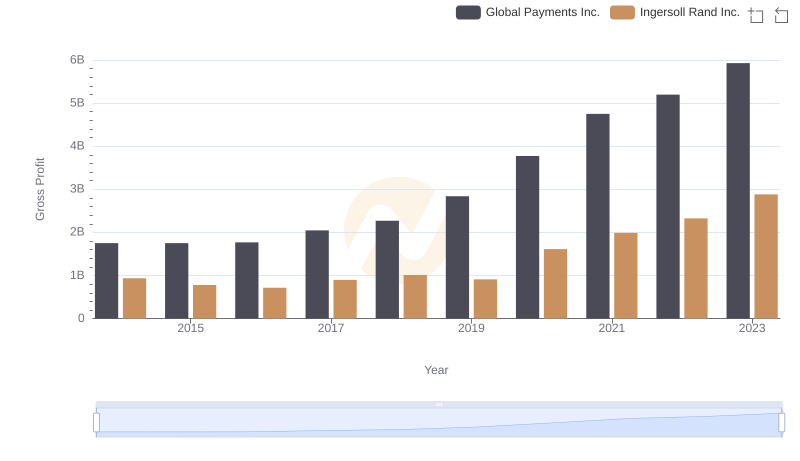Screen dimensions: 800x461
Task: Select the 2018 Global Payments bar
Action: (387, 270)
